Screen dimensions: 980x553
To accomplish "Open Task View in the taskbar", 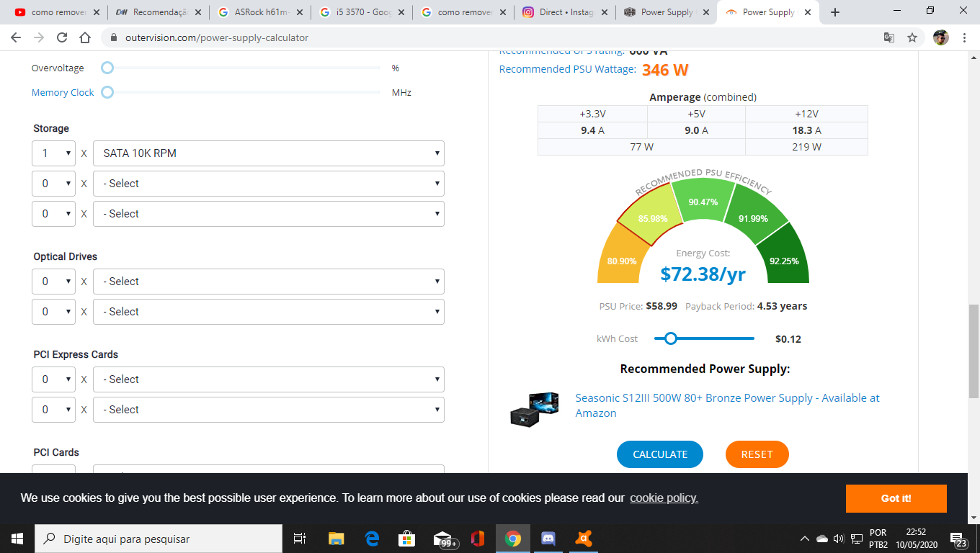I will (x=300, y=539).
